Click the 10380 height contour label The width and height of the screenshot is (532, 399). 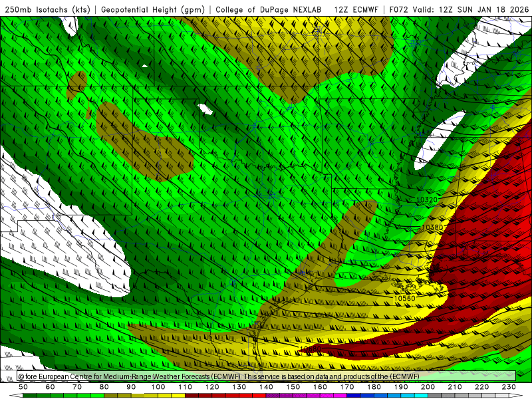[x=432, y=227]
